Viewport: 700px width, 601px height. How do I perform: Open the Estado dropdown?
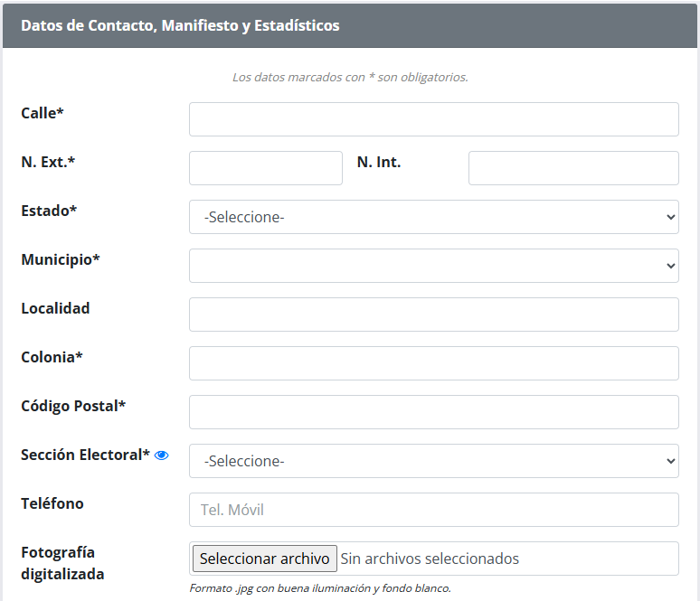coord(434,217)
